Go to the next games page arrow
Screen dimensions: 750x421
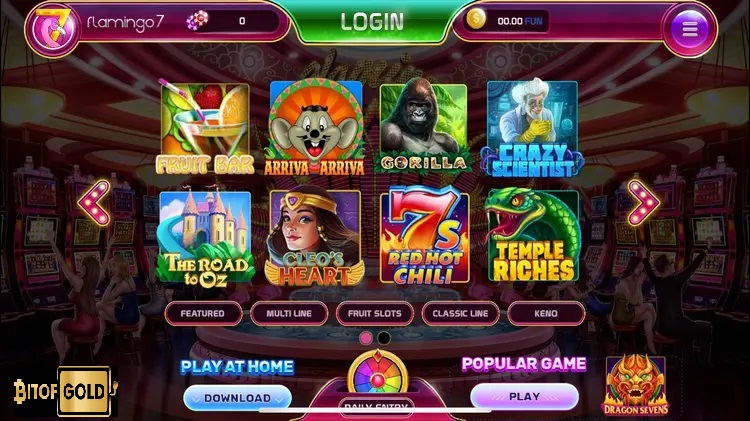click(643, 202)
